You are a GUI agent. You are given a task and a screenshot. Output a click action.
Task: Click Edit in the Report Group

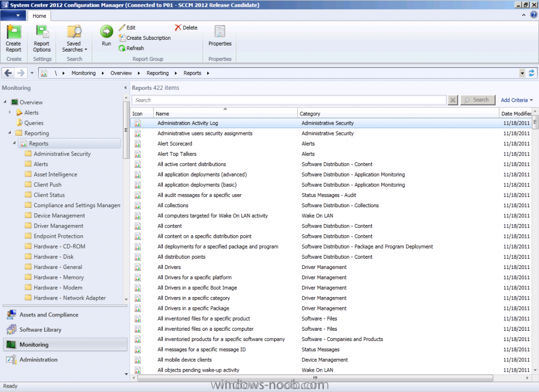(127, 28)
